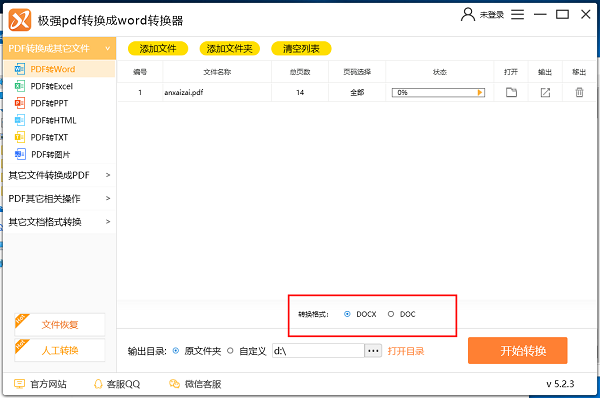The image size is (600, 398).
Task: Click the 开始转换 button
Action: coord(517,351)
